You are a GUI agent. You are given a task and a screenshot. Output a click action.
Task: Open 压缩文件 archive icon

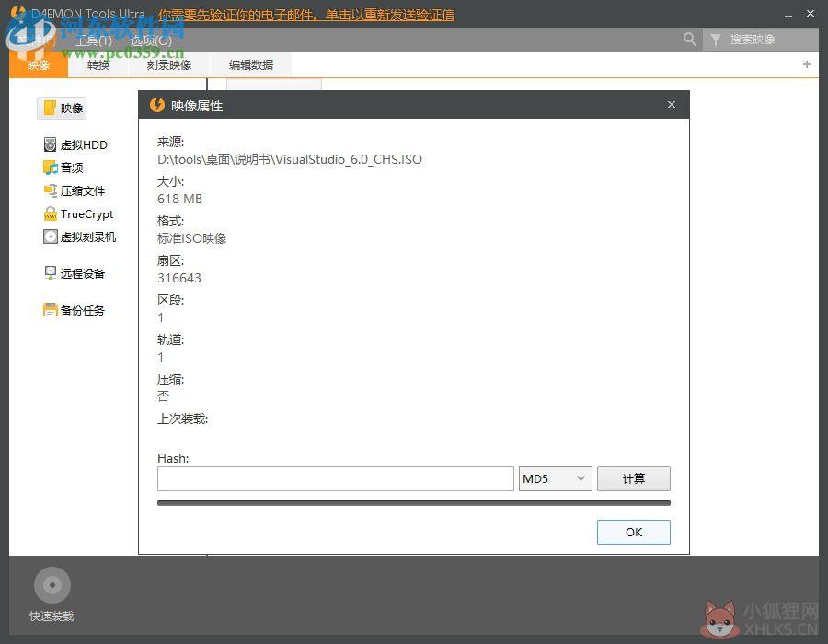pos(51,190)
